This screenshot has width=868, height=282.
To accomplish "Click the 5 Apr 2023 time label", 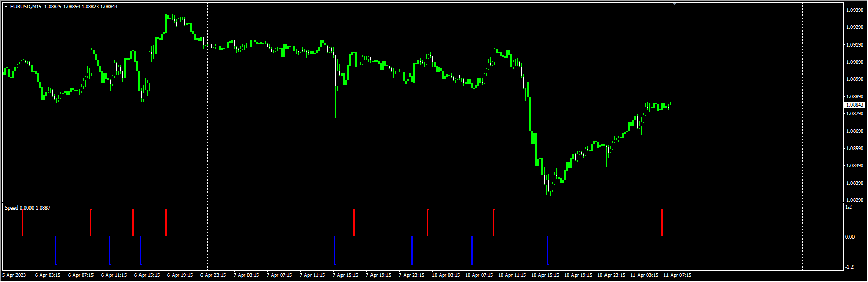I will pyautogui.click(x=14, y=275).
